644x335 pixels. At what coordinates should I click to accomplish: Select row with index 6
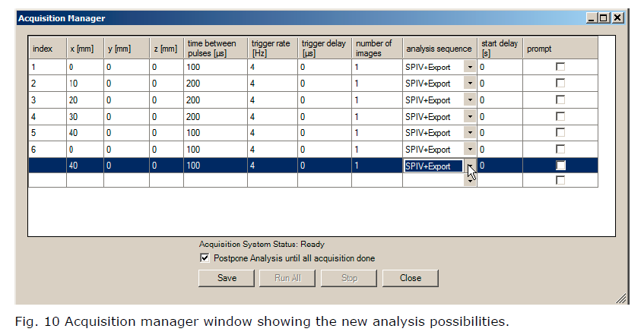(x=47, y=150)
